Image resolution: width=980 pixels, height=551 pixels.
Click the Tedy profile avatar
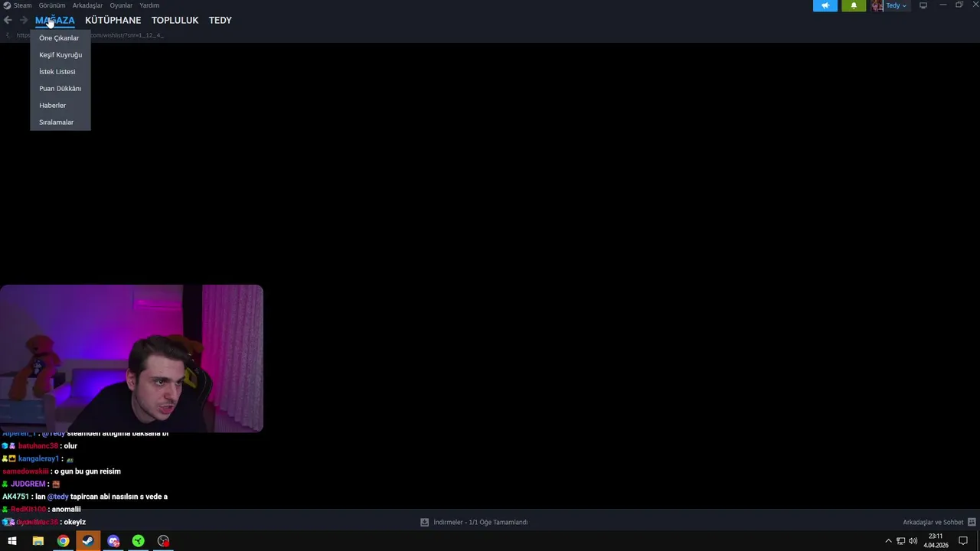point(877,5)
